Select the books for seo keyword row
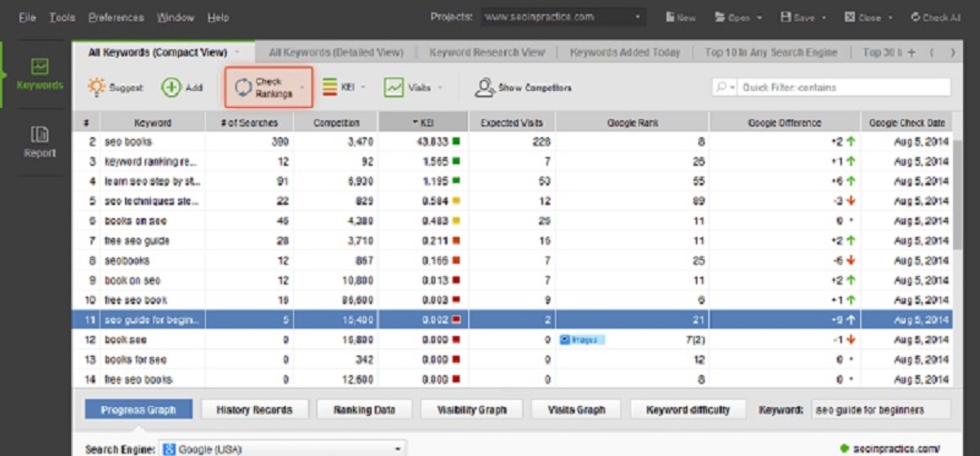Image resolution: width=980 pixels, height=456 pixels. (512, 360)
